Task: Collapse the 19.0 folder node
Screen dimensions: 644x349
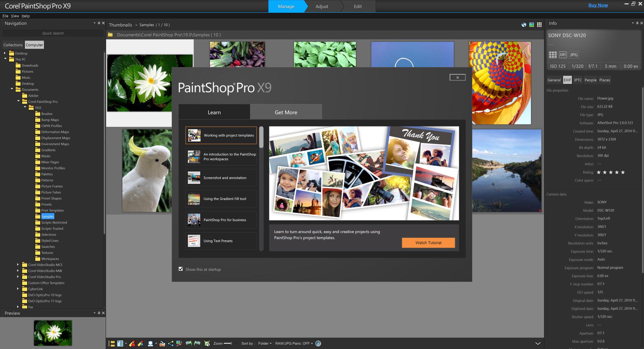Action: (x=25, y=107)
